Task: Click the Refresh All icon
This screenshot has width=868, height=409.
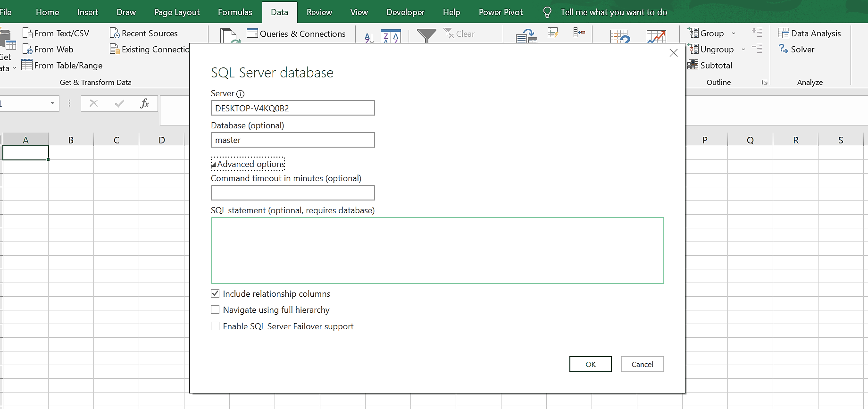Action: pyautogui.click(x=229, y=36)
